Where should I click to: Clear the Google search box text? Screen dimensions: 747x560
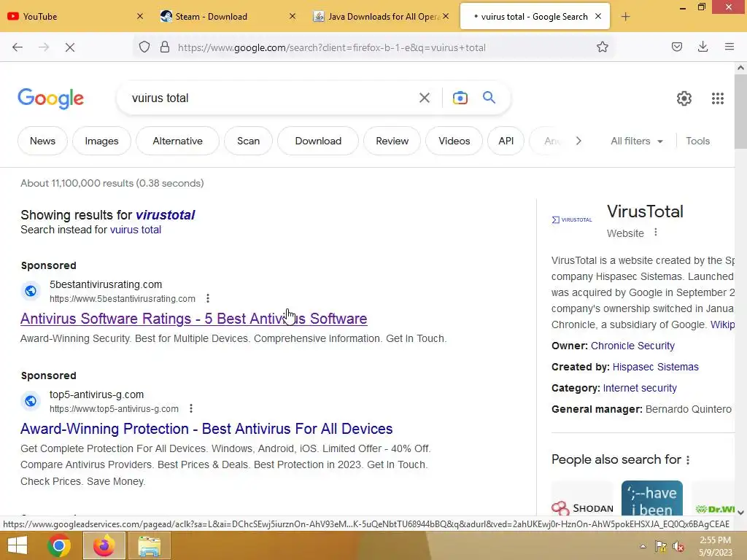pos(425,98)
